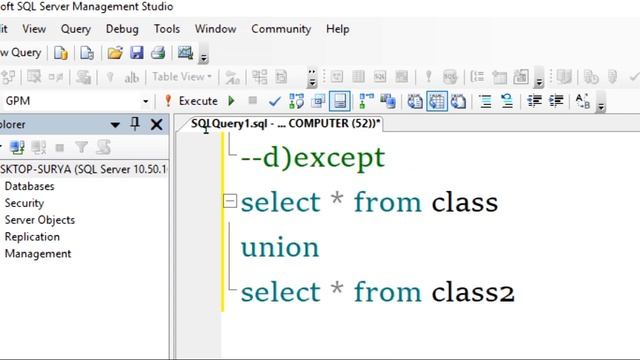Select the Management node

tap(38, 253)
